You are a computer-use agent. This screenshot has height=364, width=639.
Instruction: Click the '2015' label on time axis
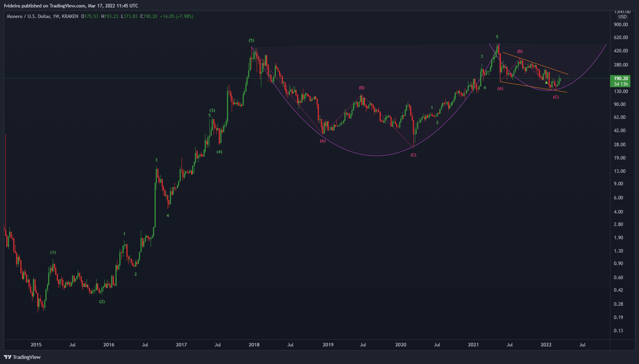point(36,344)
